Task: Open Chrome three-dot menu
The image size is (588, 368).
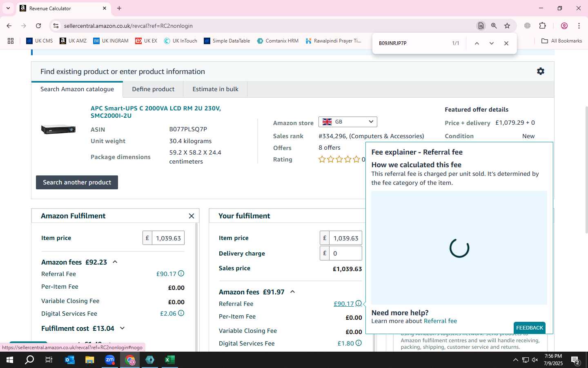Action: pyautogui.click(x=579, y=26)
